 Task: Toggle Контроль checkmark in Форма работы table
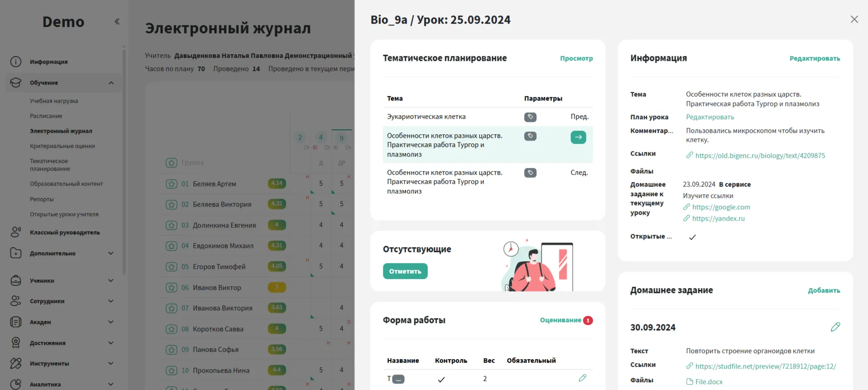[x=441, y=379]
